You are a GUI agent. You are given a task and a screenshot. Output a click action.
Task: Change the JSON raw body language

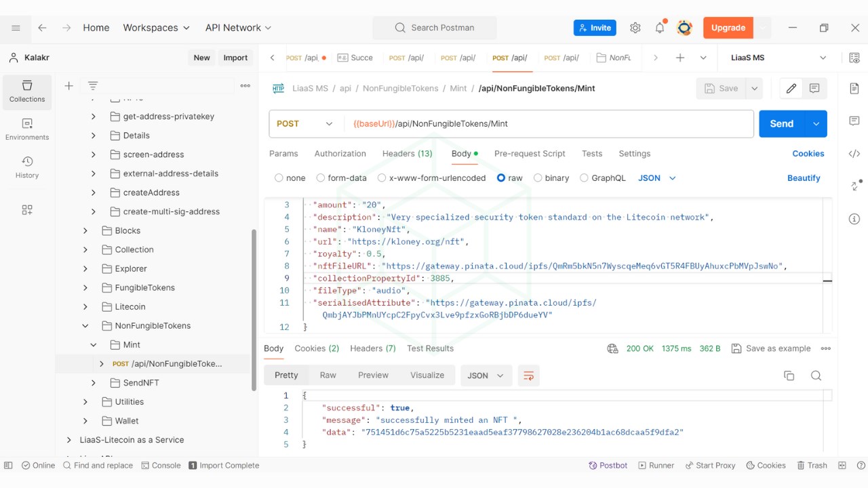[x=657, y=178]
